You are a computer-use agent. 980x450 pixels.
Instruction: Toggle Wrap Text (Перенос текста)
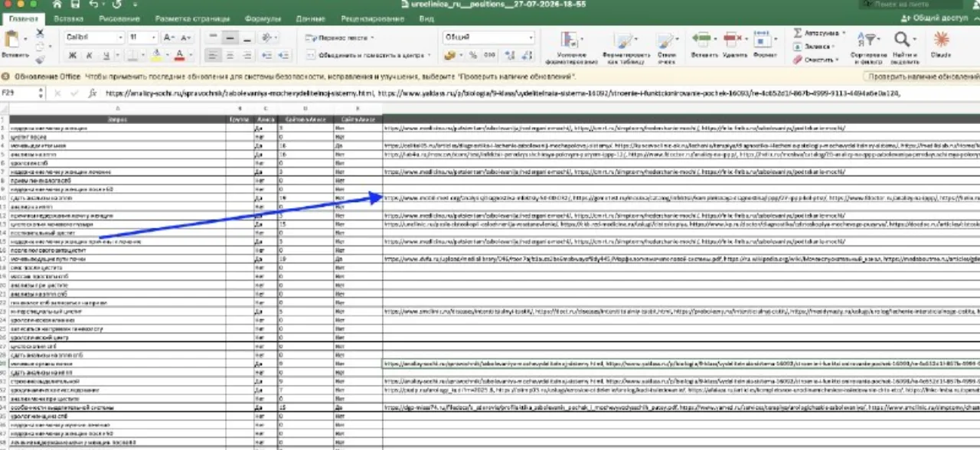coord(338,37)
